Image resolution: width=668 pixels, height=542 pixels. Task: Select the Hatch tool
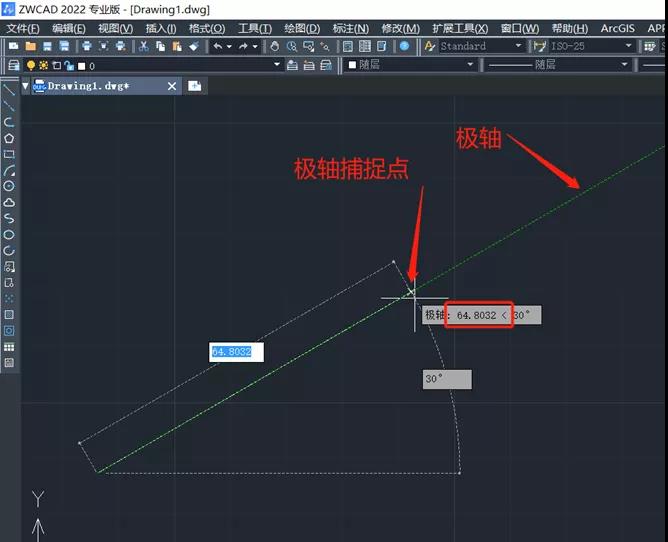coord(9,315)
